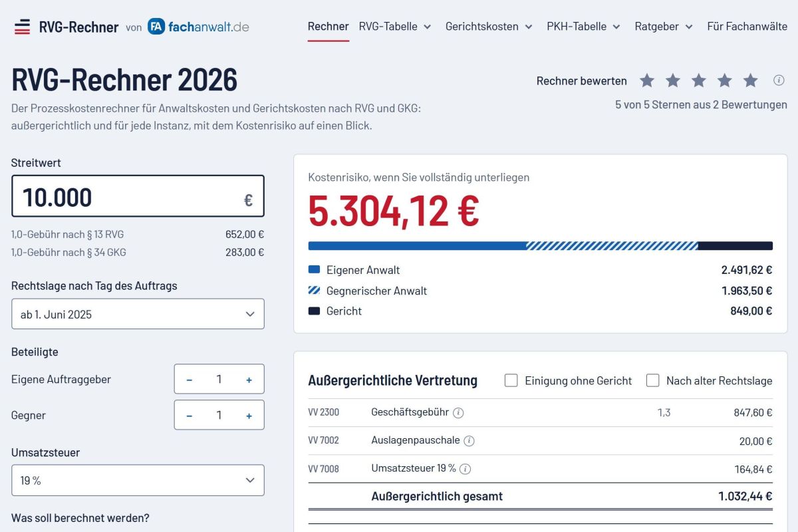Enable Nach alter Rechtslage checkbox

(x=652, y=380)
